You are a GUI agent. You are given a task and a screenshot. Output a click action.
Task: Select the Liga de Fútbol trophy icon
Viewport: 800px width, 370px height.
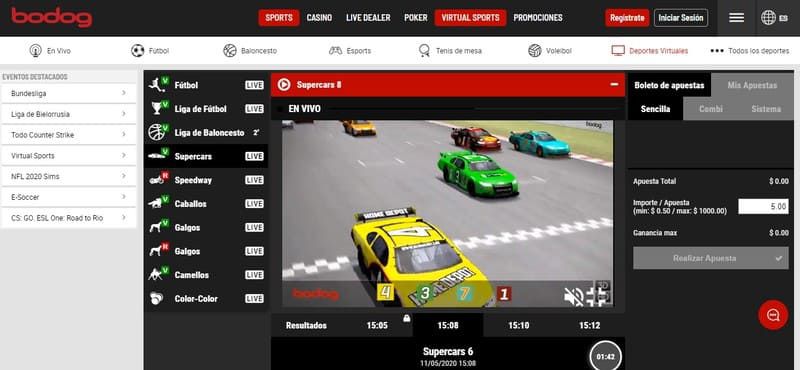tap(158, 108)
